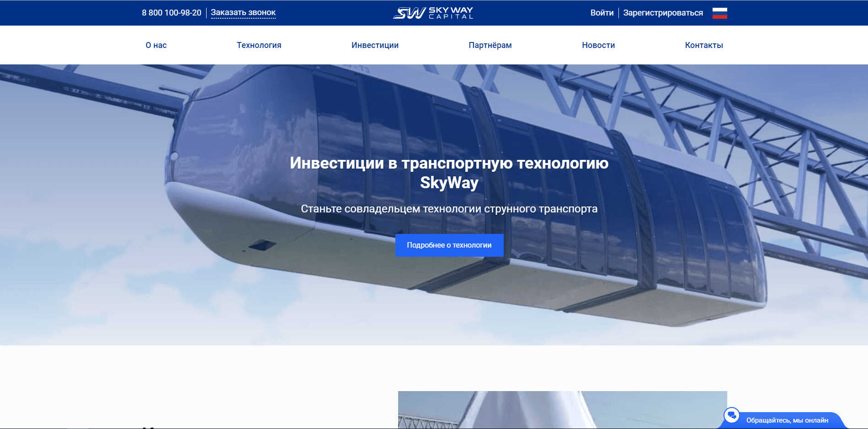The width and height of the screenshot is (868, 429).
Task: Click the Заказать звонок link
Action: pos(243,12)
